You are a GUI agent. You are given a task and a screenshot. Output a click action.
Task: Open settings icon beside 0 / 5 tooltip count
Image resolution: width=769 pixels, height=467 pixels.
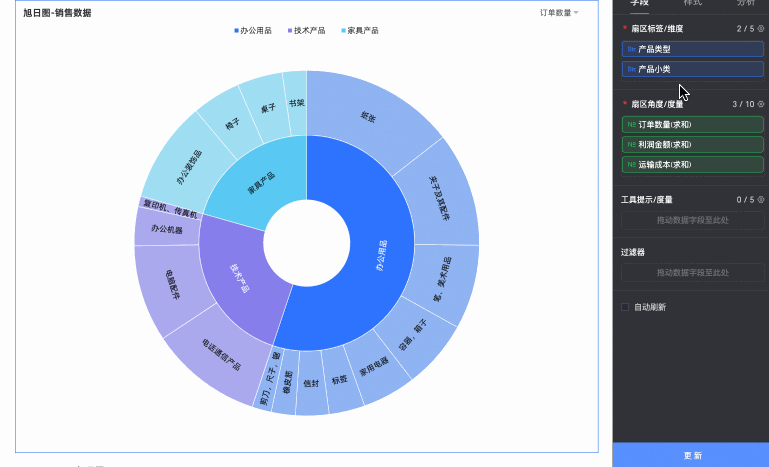761,200
